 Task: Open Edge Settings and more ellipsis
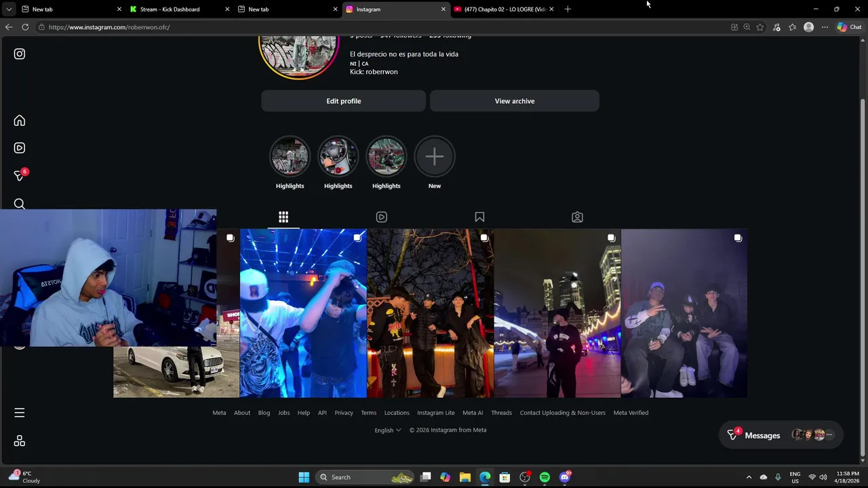point(825,27)
